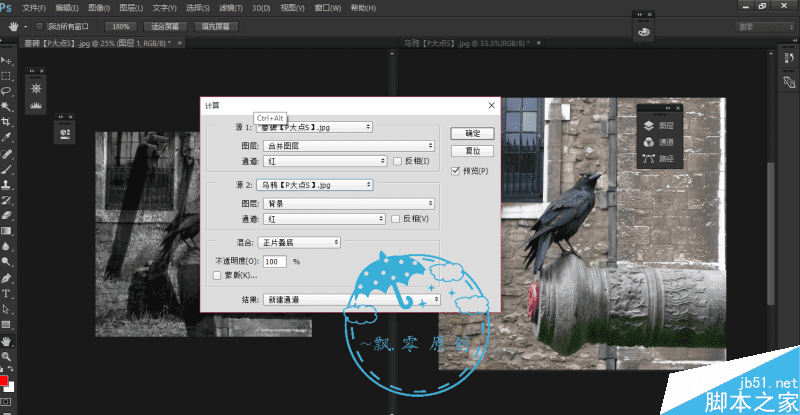Open the 滤镜(T) menu
The width and height of the screenshot is (800, 415).
(231, 8)
